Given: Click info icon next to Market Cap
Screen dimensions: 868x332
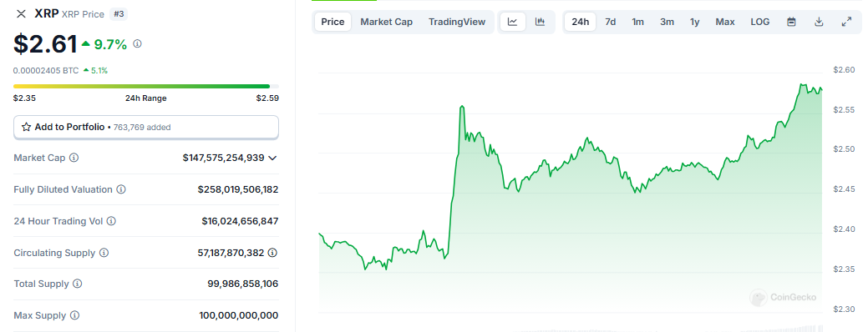Looking at the screenshot, I should (74, 158).
